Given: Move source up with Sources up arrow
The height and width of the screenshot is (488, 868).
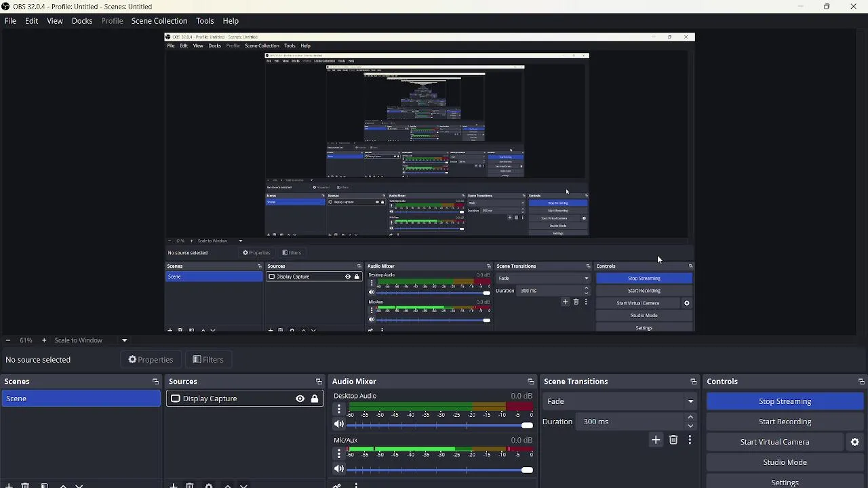Looking at the screenshot, I should pos(228,485).
